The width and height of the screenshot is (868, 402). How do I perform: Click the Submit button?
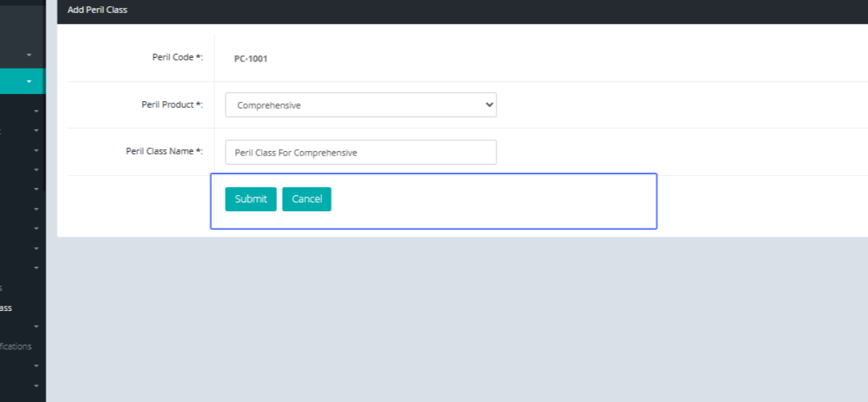250,199
